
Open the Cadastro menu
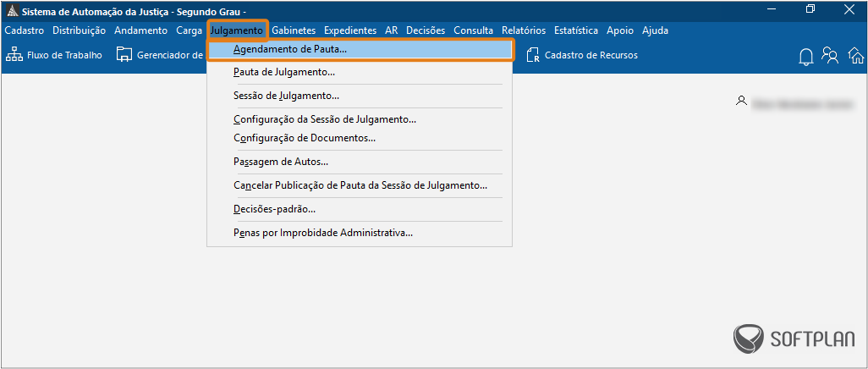(x=24, y=30)
